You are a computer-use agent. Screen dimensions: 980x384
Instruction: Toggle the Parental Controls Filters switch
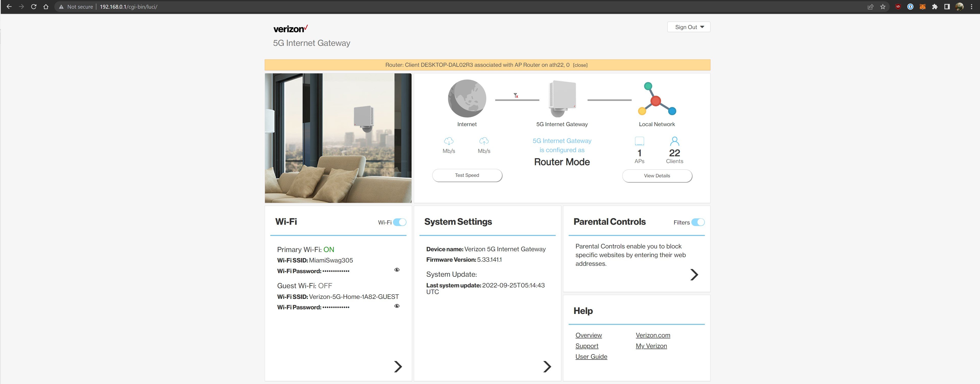[698, 222]
